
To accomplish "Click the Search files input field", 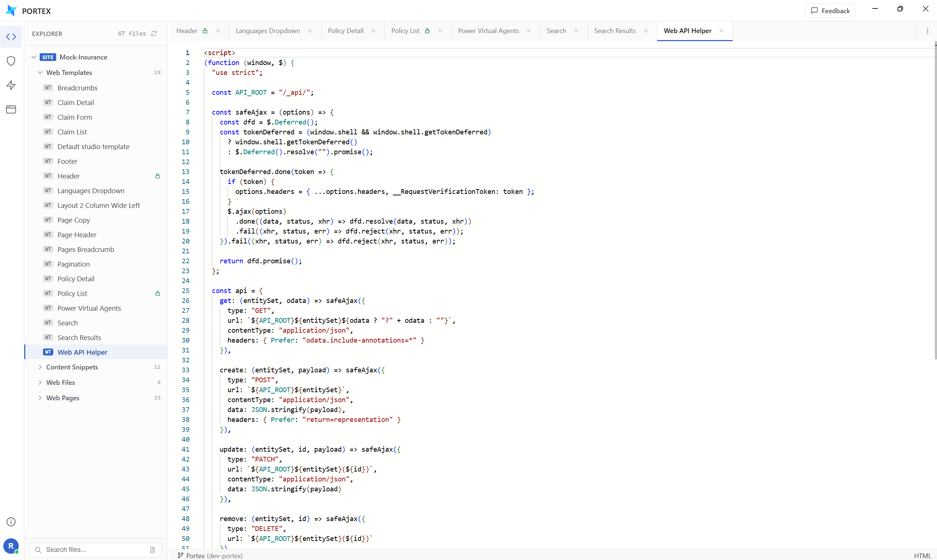I will click(x=95, y=550).
